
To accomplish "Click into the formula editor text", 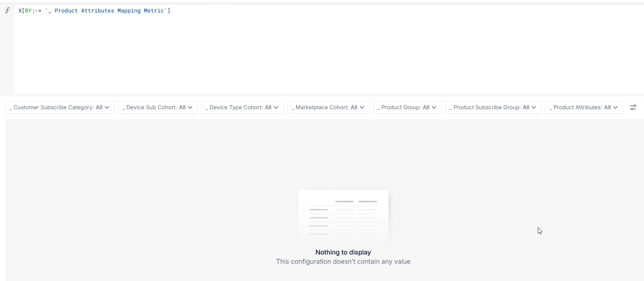I will coord(94,11).
